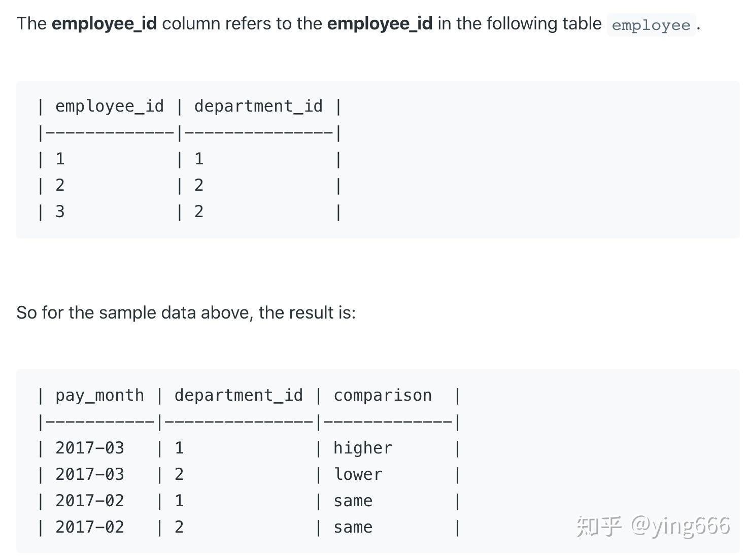Click the department_id header in the employee table

[x=258, y=107]
